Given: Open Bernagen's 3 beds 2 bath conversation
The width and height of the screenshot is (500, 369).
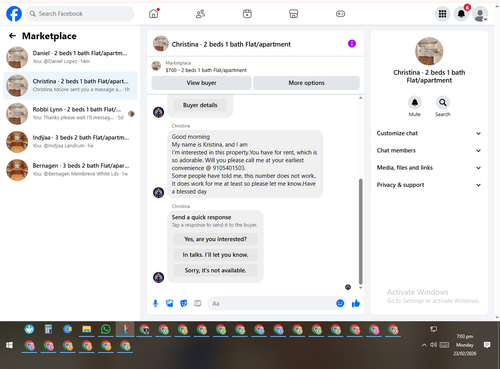Looking at the screenshot, I should [x=70, y=170].
